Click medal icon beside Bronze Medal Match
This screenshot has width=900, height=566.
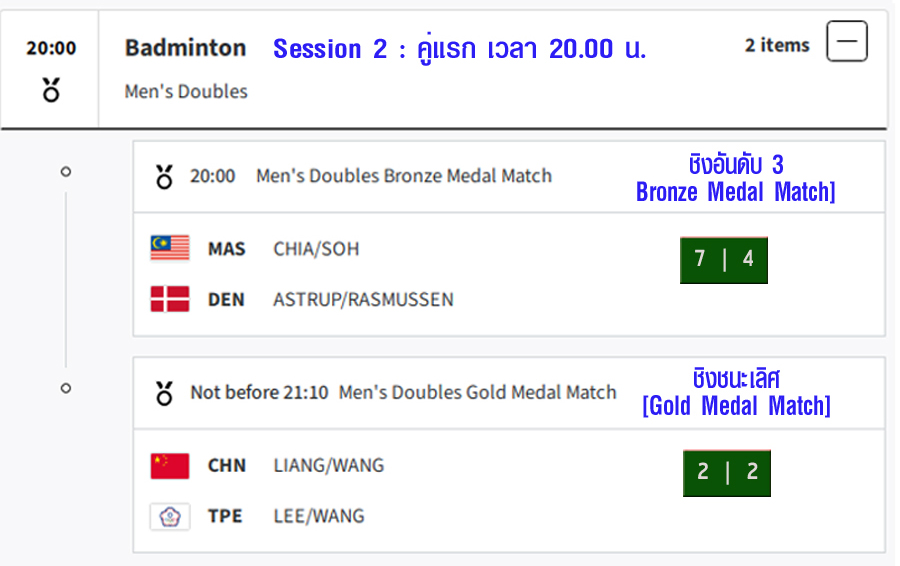click(x=164, y=177)
